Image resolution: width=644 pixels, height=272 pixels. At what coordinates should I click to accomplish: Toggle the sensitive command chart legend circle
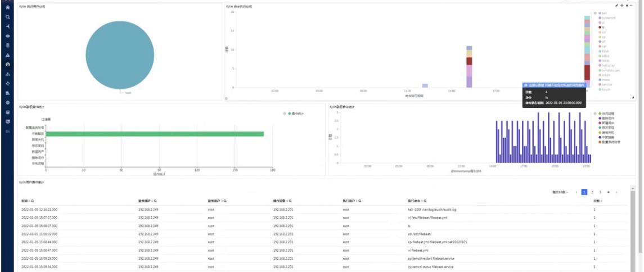(595, 113)
